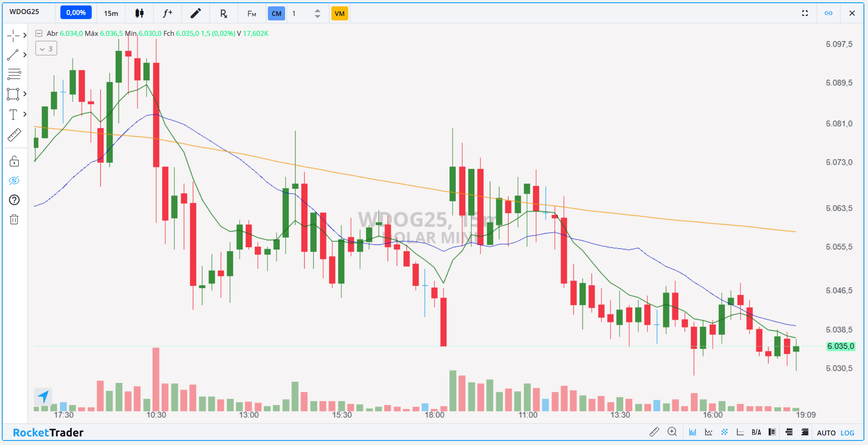Toggle the yellow VM button
This screenshot has width=868, height=445.
(340, 13)
